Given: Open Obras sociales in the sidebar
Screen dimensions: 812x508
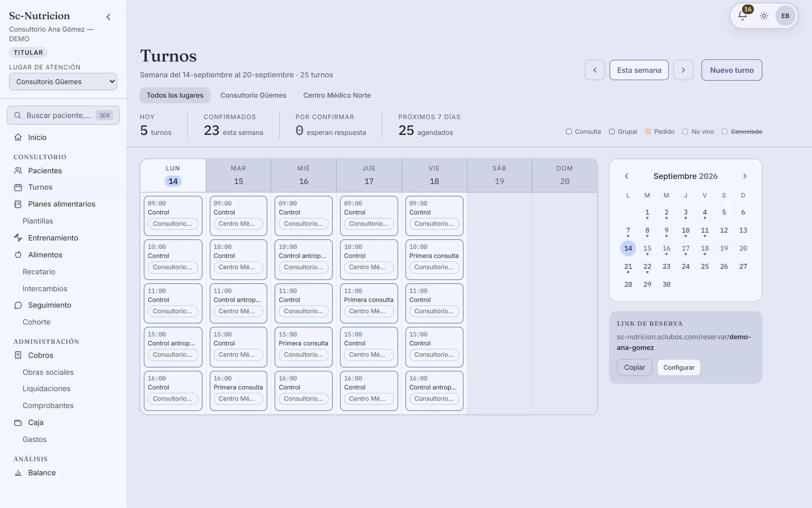Looking at the screenshot, I should pos(48,372).
